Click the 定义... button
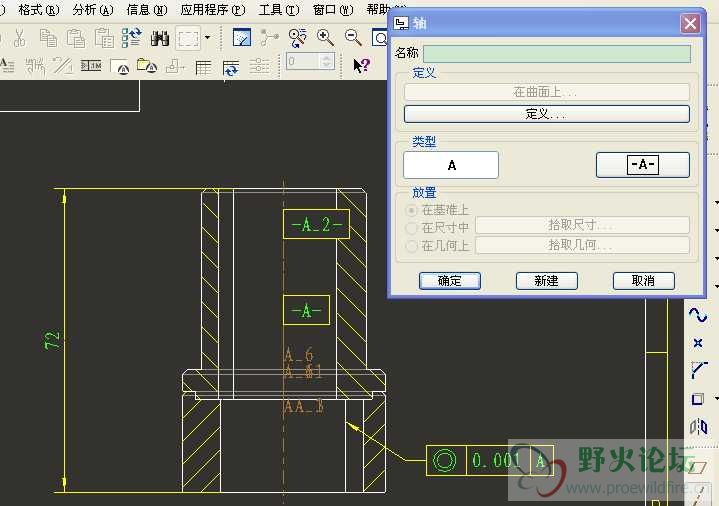Image resolution: width=719 pixels, height=506 pixels. (x=547, y=114)
